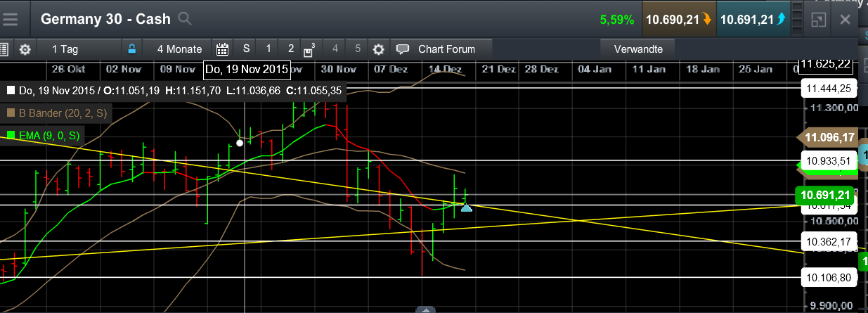
Task: Click the speech bubble chat icon
Action: [403, 49]
